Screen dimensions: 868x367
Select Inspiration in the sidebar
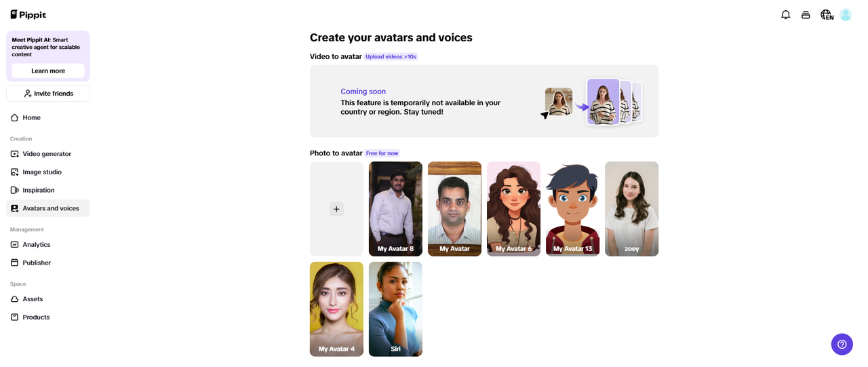pyautogui.click(x=38, y=191)
